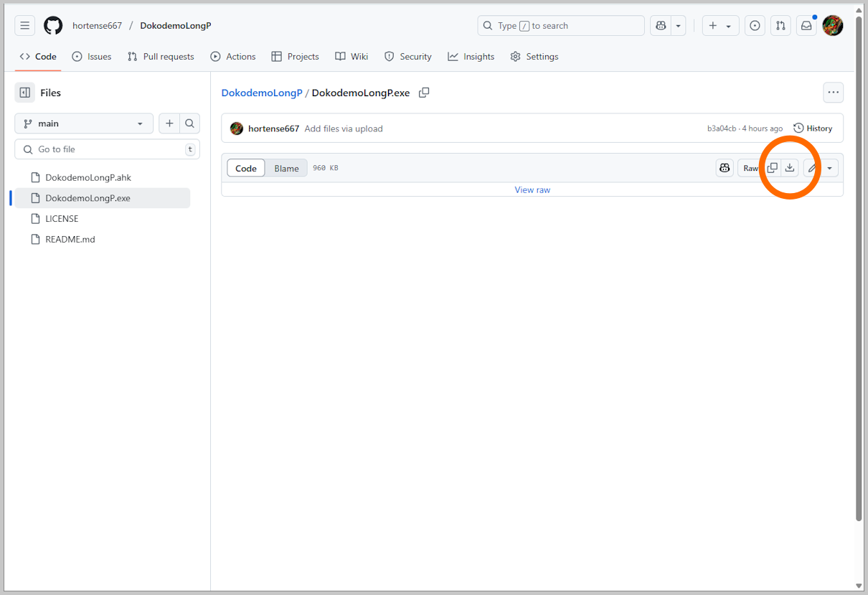Click DokodemoLongP breadcrumb link above file

(262, 93)
